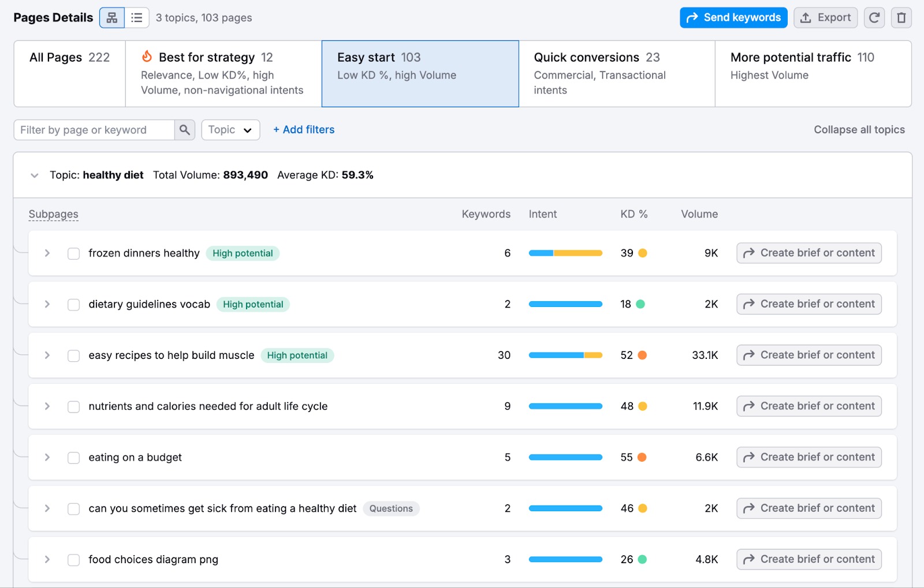Image resolution: width=924 pixels, height=588 pixels.
Task: Click the Filter by page or keyword field
Action: pos(94,130)
